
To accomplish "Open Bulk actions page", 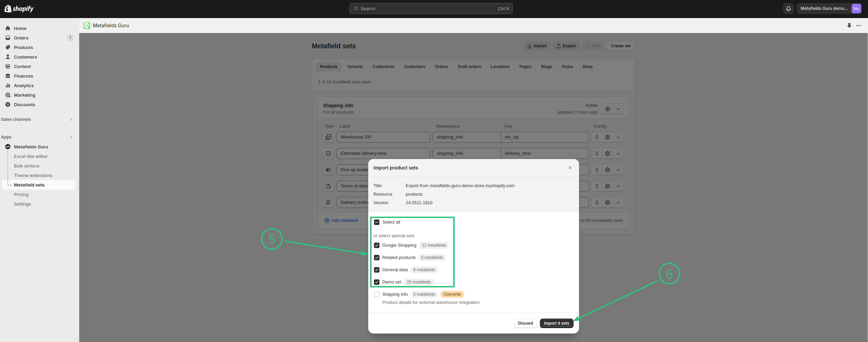I will tap(27, 166).
